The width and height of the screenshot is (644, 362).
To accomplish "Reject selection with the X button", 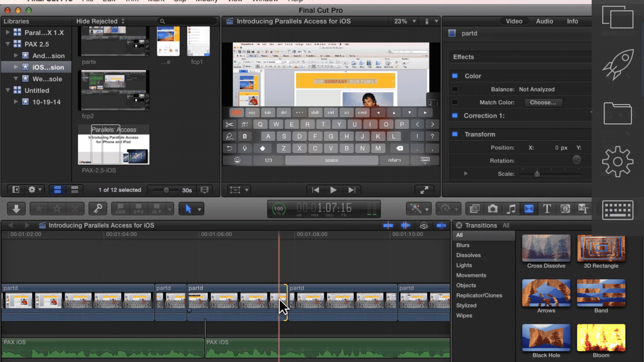I will tap(75, 209).
